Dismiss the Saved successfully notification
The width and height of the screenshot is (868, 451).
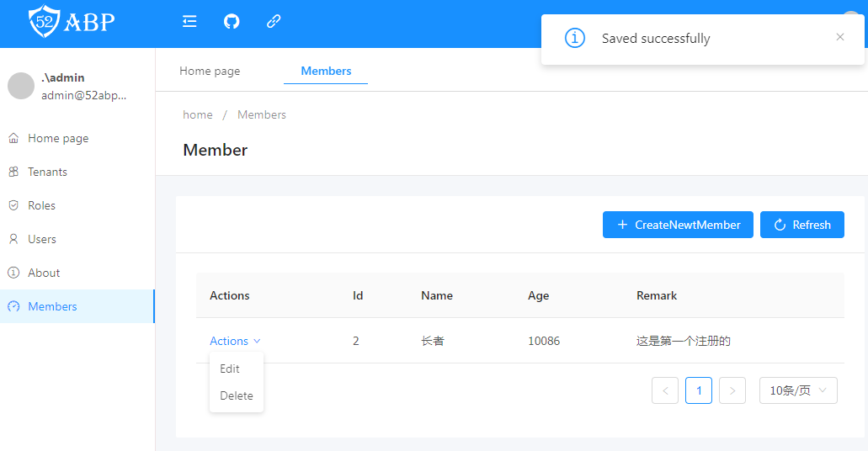(x=839, y=37)
